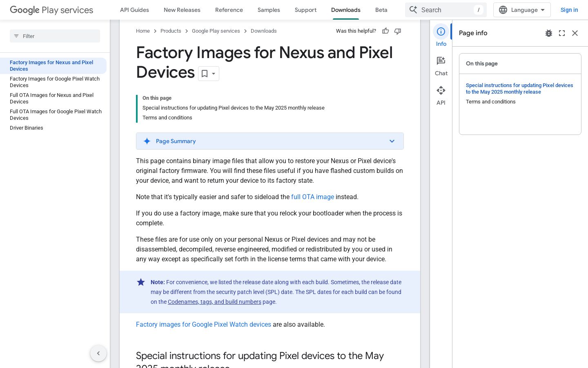The height and width of the screenshot is (368, 588).
Task: Go to Home breadcrumb
Action: click(x=143, y=31)
